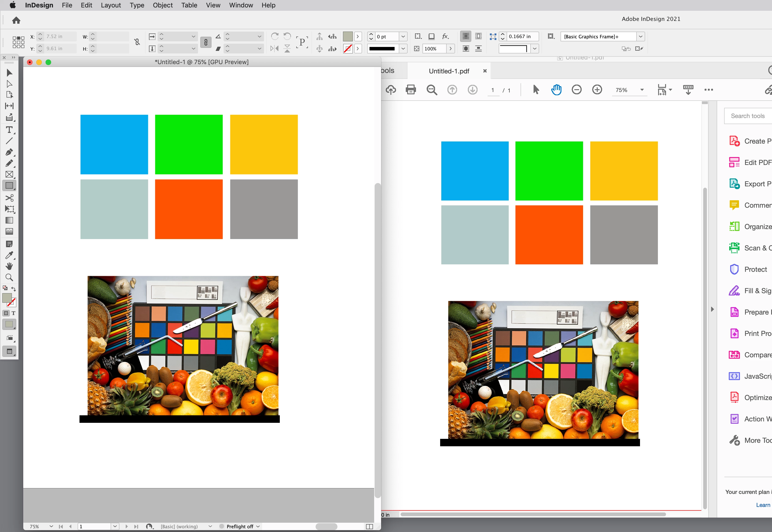The width and height of the screenshot is (772, 532).
Task: Select the Zoom tool in InDesign
Action: (9, 277)
